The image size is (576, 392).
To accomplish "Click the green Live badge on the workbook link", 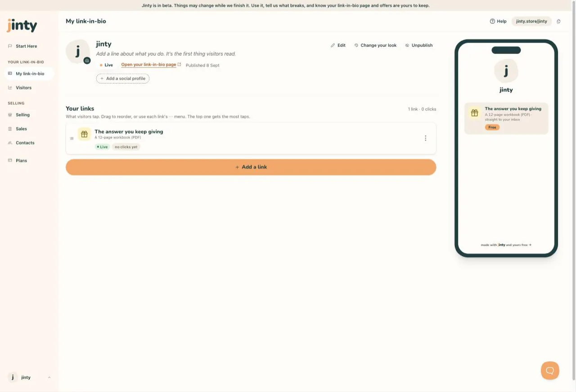I will pyautogui.click(x=102, y=147).
